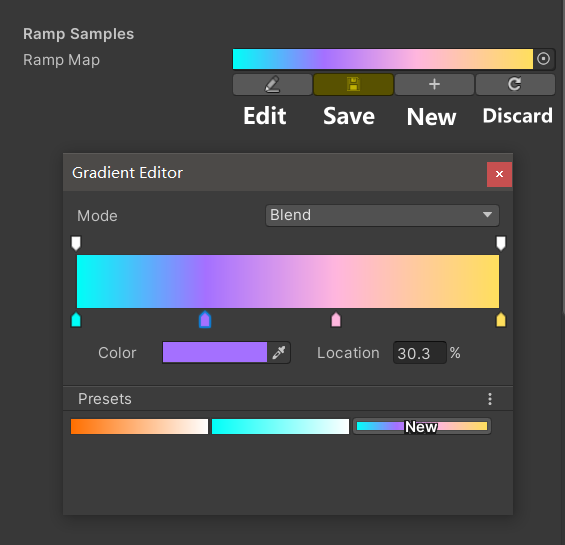This screenshot has width=565, height=545.
Task: Select the yellow color stop marker
Action: [x=501, y=320]
